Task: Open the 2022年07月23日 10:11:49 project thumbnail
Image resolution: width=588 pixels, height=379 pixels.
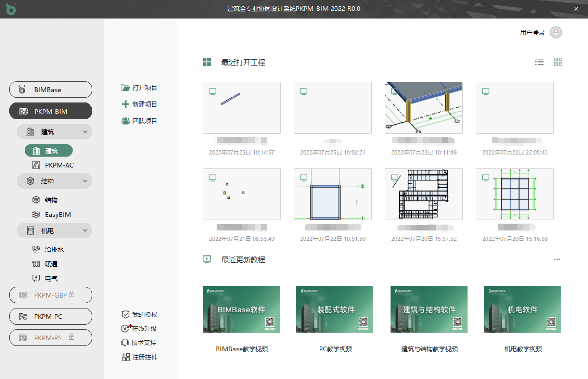Action: (424, 108)
